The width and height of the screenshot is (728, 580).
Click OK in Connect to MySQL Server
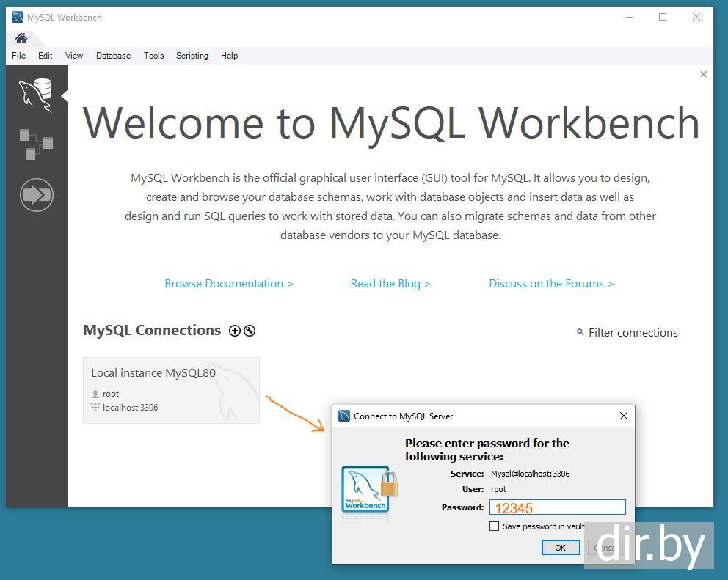point(561,548)
